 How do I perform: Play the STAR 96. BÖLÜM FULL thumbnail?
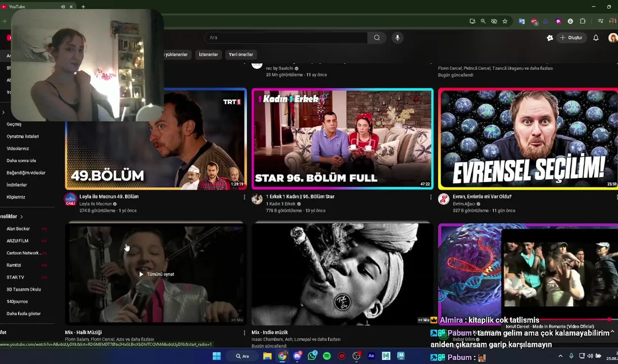(x=342, y=139)
